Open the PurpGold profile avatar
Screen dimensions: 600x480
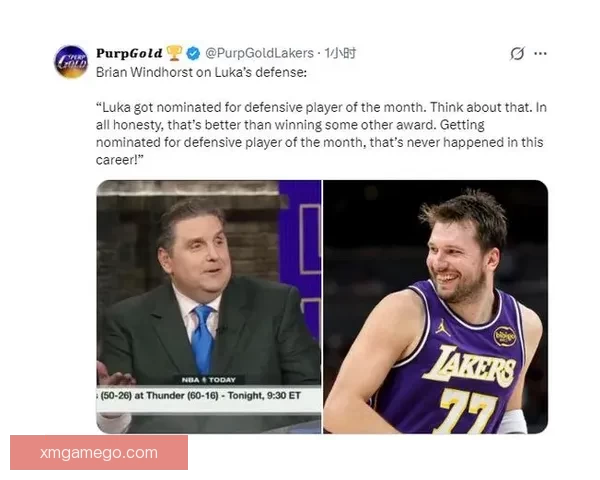pos(72,62)
